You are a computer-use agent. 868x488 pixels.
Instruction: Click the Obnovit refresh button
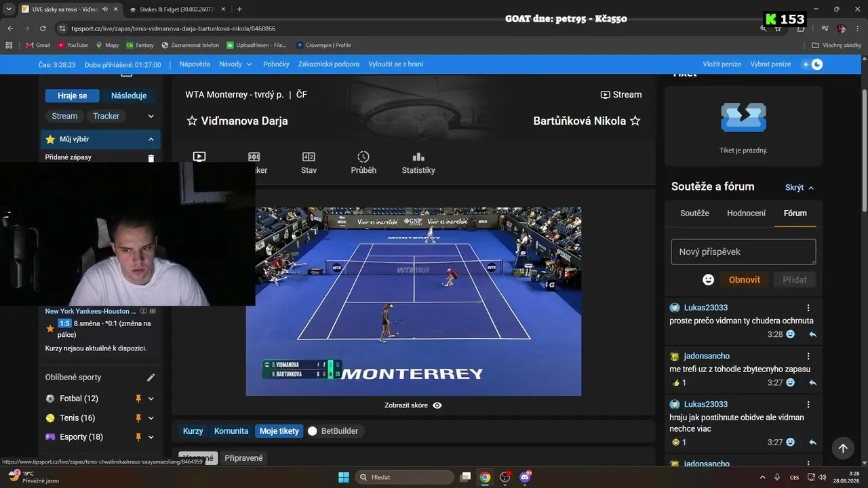(745, 280)
